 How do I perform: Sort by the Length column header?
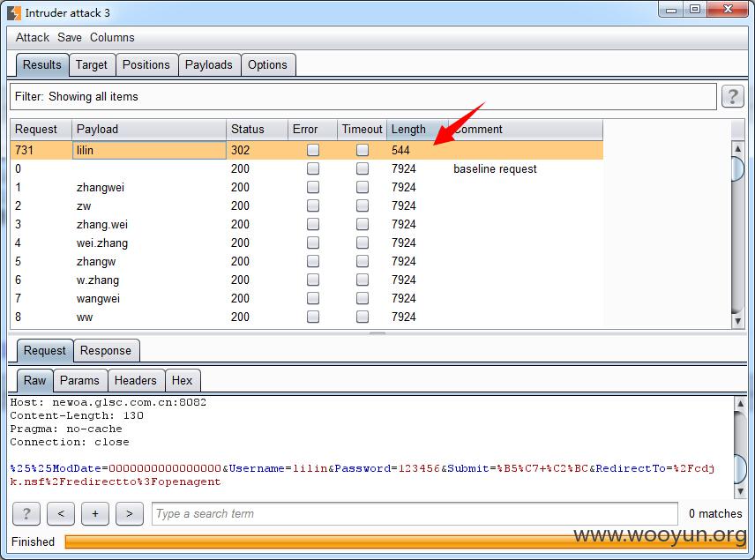(417, 130)
